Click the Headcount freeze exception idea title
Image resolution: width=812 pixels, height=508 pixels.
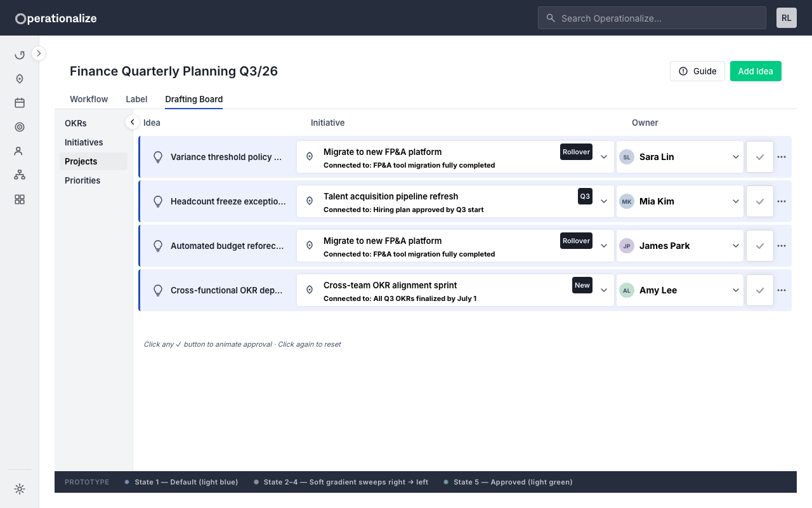pyautogui.click(x=228, y=201)
